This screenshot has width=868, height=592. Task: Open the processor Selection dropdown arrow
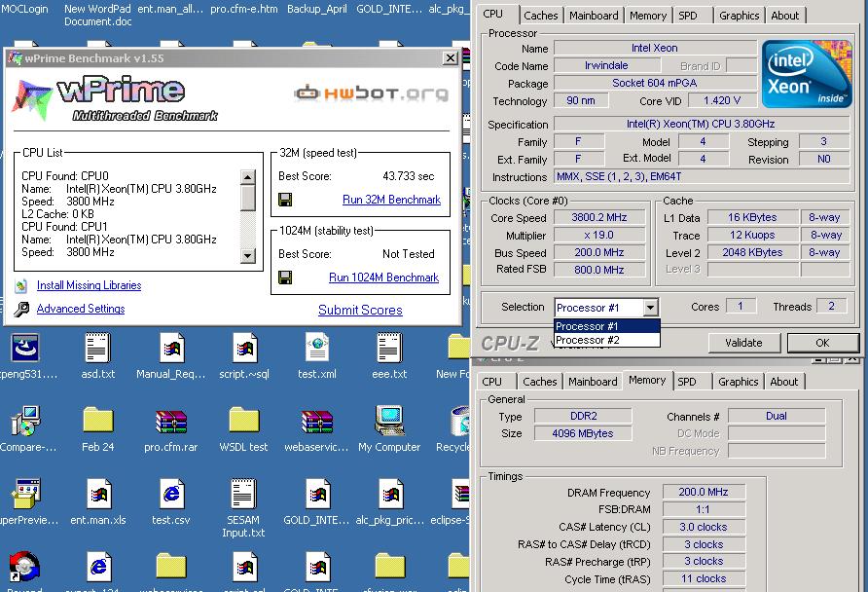tap(651, 307)
